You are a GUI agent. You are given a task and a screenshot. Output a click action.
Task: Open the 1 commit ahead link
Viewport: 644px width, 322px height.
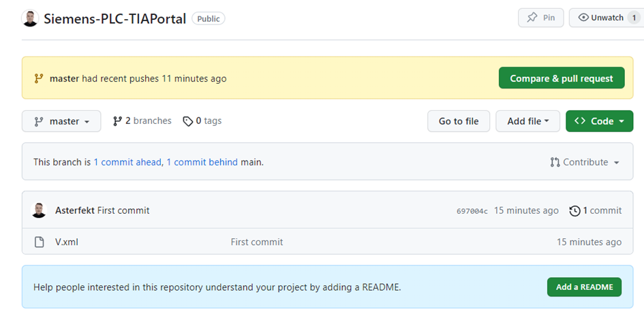coord(127,162)
